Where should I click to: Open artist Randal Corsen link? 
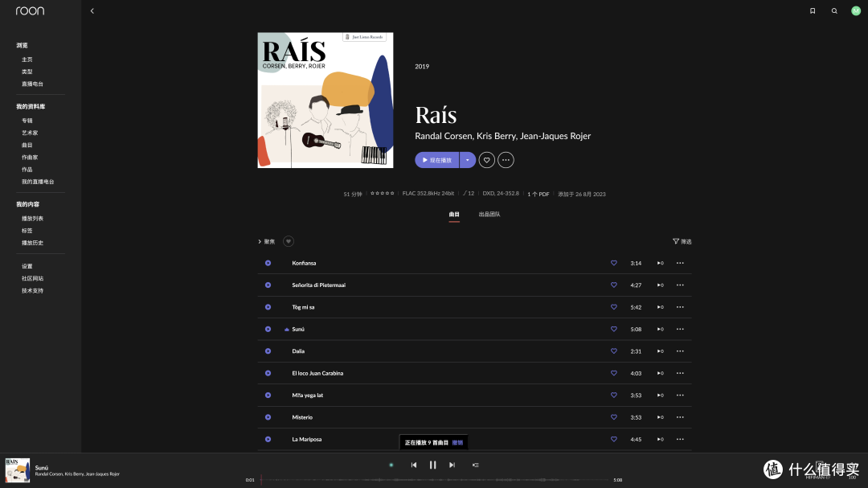pyautogui.click(x=444, y=136)
